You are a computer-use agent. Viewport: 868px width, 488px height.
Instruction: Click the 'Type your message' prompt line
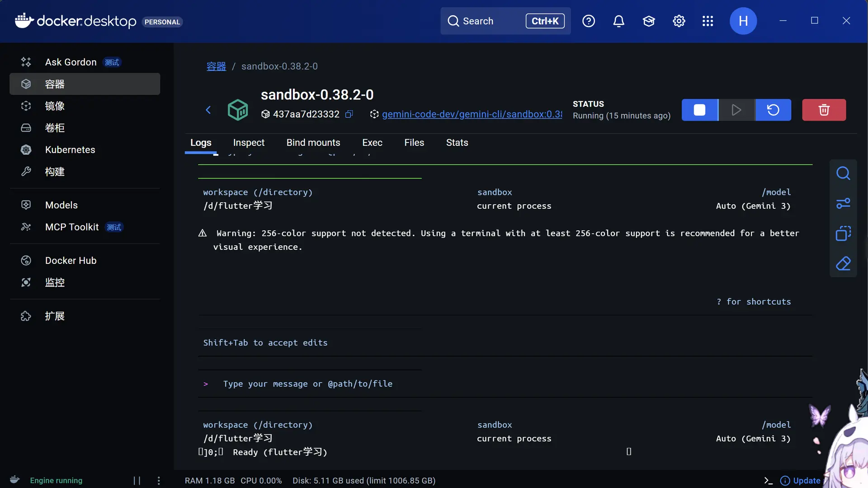click(x=307, y=384)
